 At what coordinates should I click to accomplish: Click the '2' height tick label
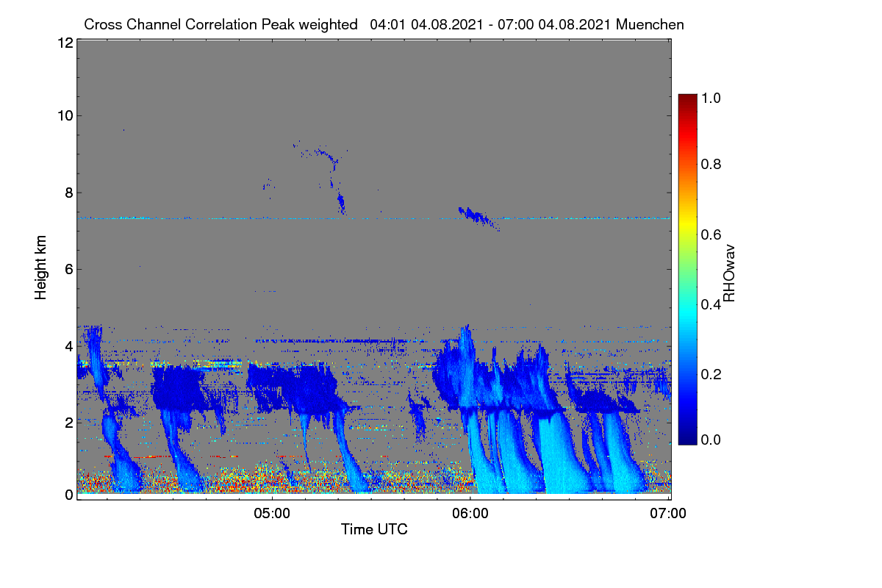(x=69, y=422)
